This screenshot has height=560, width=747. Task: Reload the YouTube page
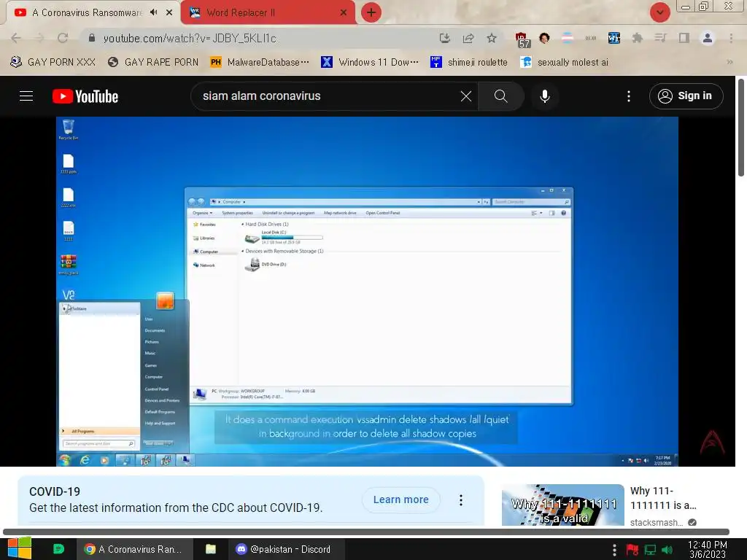pos(63,38)
